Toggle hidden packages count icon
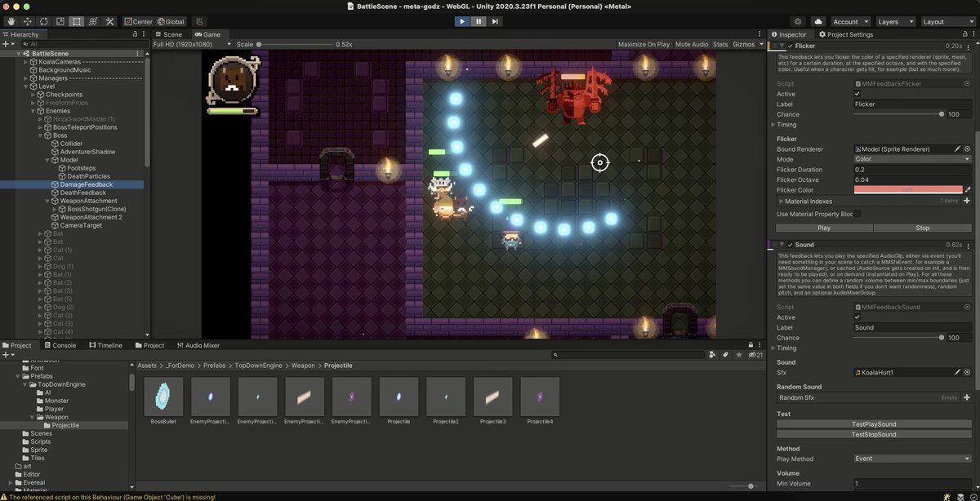The height and width of the screenshot is (501, 980). point(755,355)
